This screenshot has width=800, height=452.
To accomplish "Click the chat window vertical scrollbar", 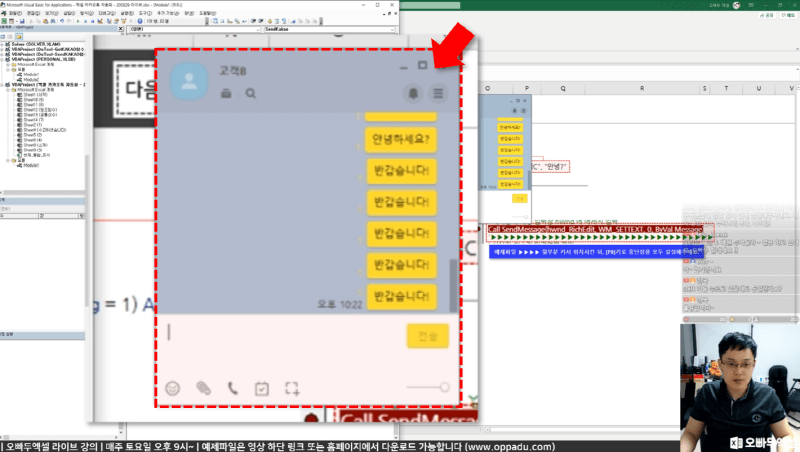I will point(453,286).
